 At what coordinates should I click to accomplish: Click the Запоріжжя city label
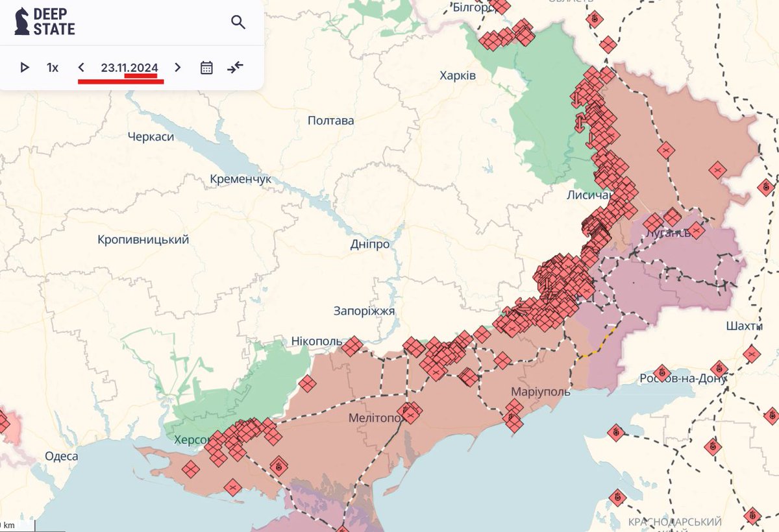click(364, 311)
